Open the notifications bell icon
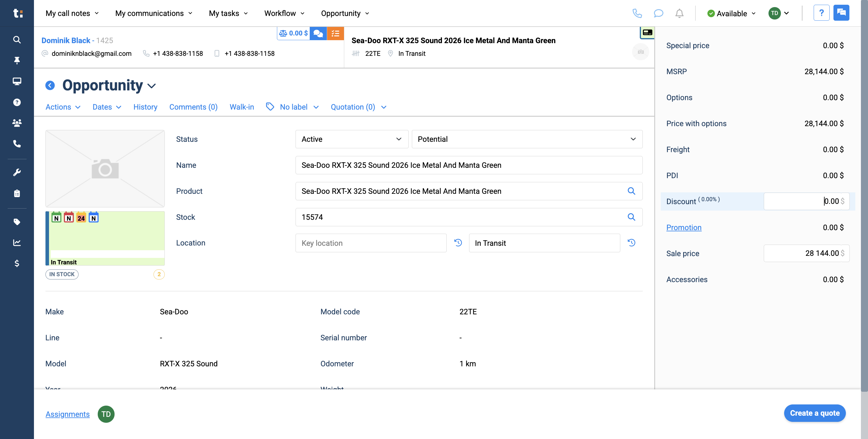The height and width of the screenshot is (439, 868). (x=679, y=14)
